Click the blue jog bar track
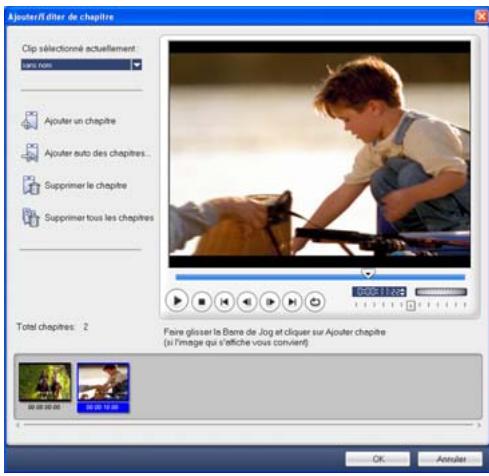 point(320,277)
